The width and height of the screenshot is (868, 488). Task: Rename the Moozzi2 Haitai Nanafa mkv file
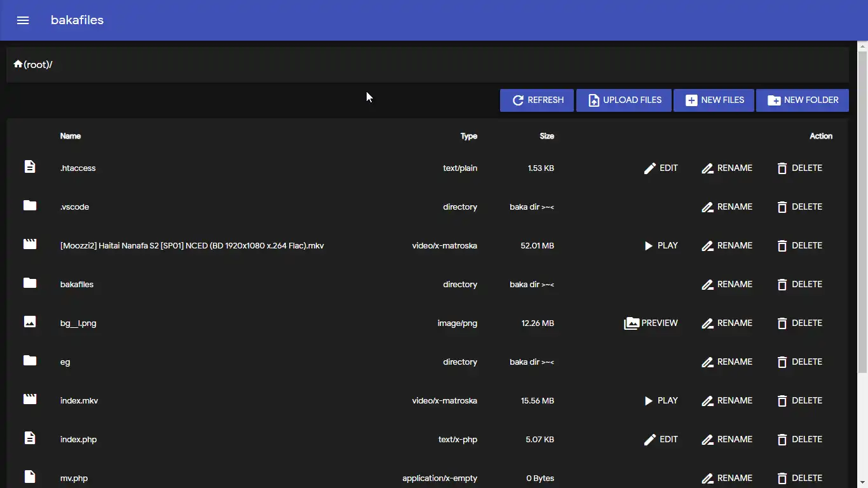coord(727,246)
